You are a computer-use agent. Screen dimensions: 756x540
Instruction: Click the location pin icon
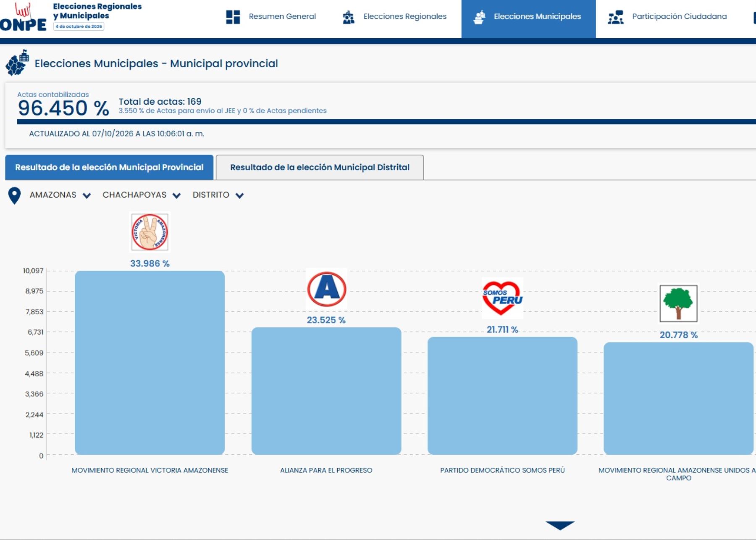click(14, 195)
